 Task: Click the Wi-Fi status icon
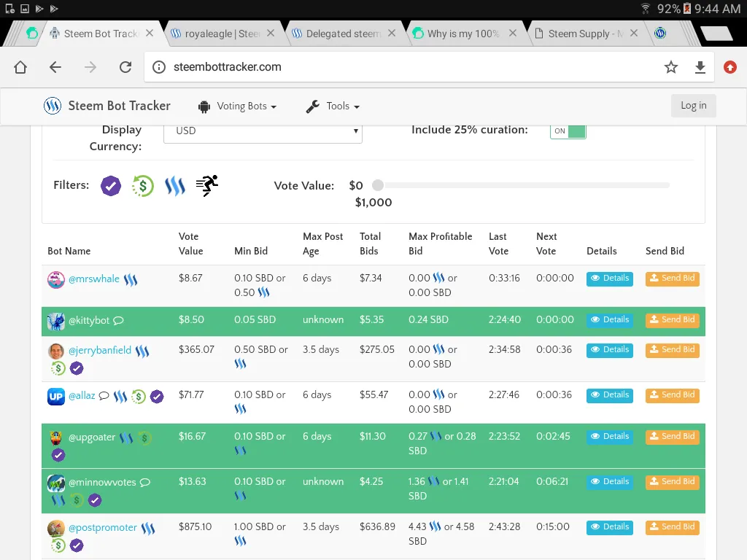pyautogui.click(x=645, y=9)
